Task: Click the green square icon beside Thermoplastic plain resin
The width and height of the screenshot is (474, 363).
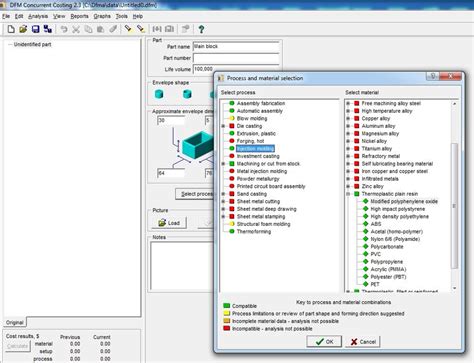Action: tap(356, 194)
